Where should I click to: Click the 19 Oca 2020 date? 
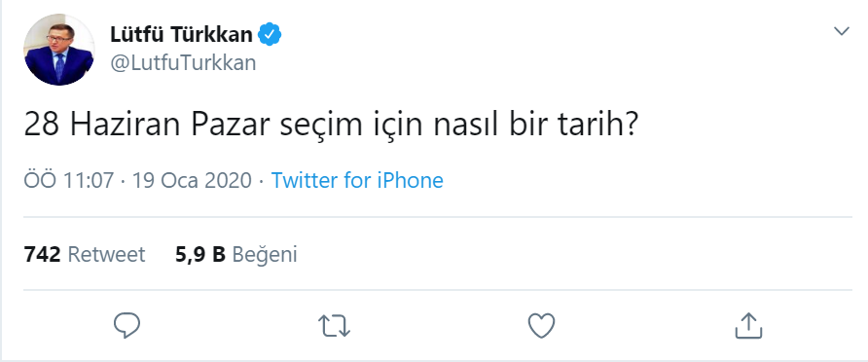192,180
